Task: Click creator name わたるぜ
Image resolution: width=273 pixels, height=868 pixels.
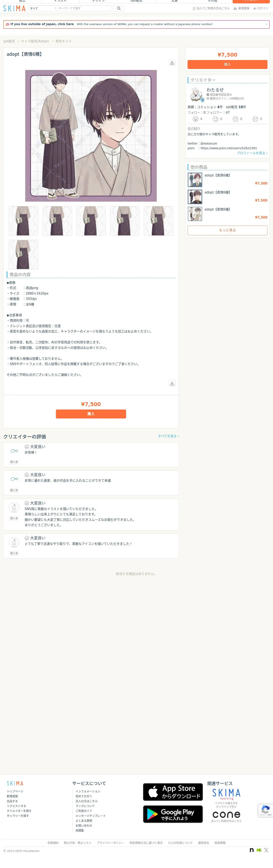Action: coord(215,90)
